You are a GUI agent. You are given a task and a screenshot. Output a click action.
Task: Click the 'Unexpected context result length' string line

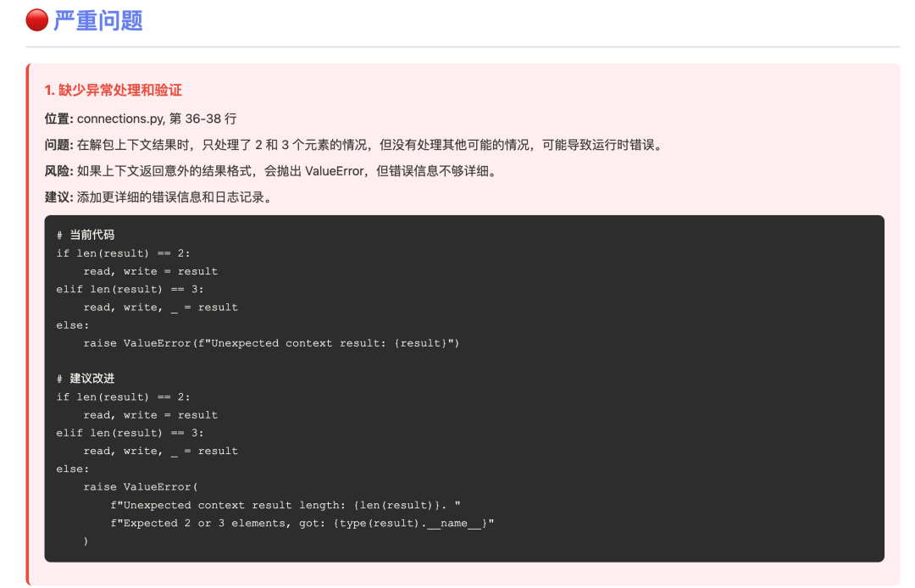point(285,505)
